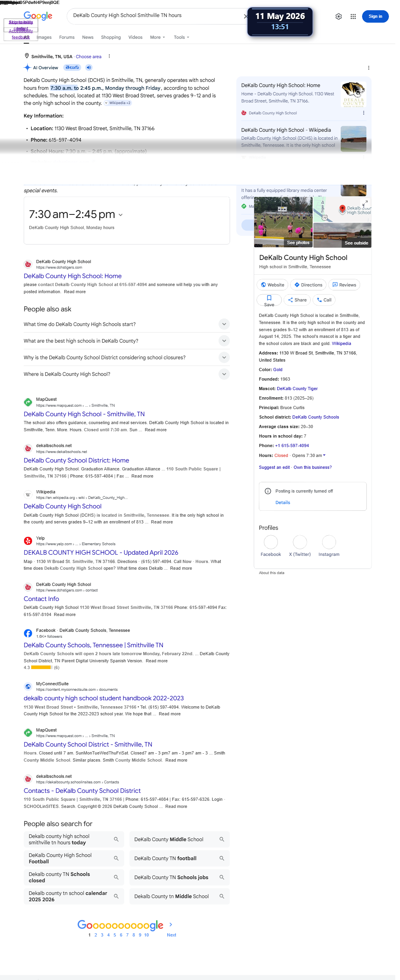Open the Hours 'Opens 7:30 am' dropdown
The width and height of the screenshot is (400, 980).
(x=309, y=455)
